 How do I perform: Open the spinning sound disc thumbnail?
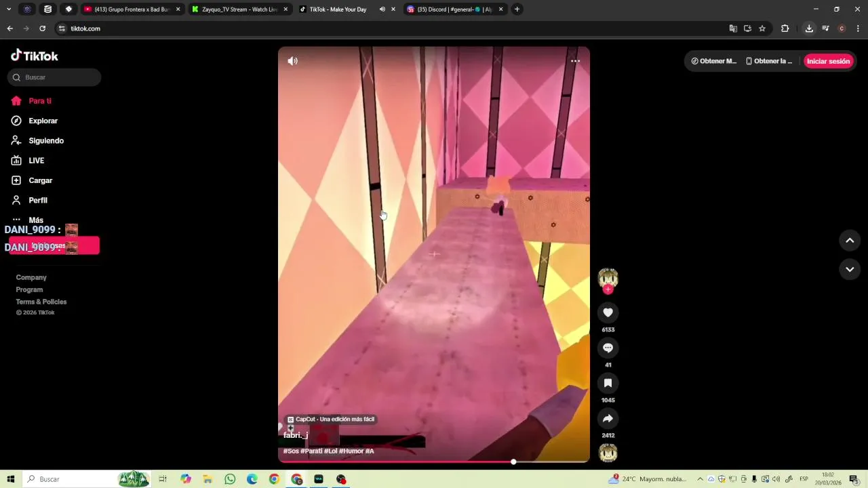point(608,453)
